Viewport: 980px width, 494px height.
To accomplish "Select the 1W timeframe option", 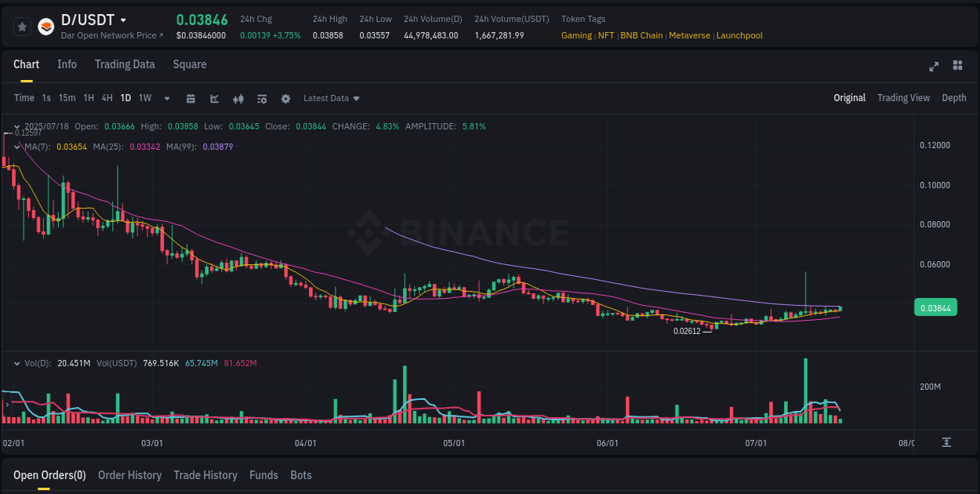I will point(144,98).
